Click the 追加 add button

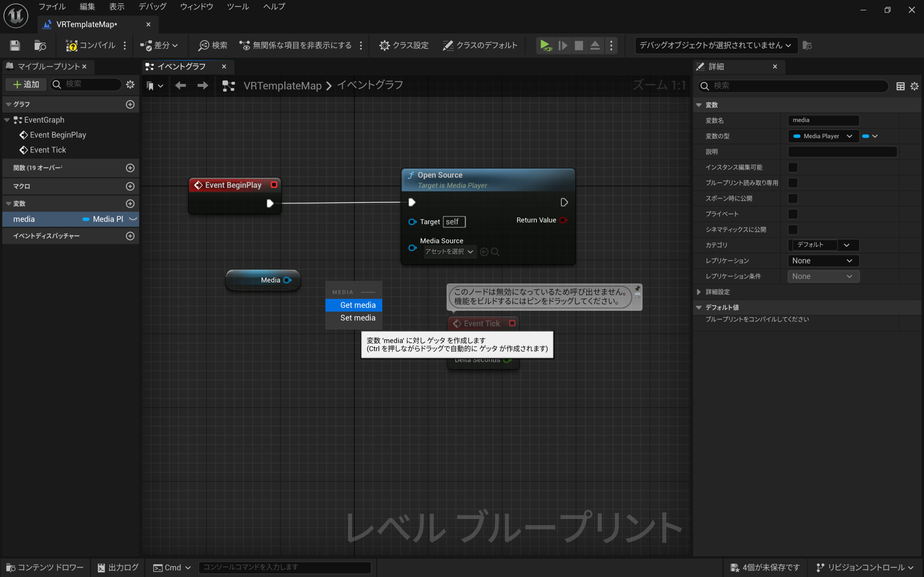click(x=26, y=84)
